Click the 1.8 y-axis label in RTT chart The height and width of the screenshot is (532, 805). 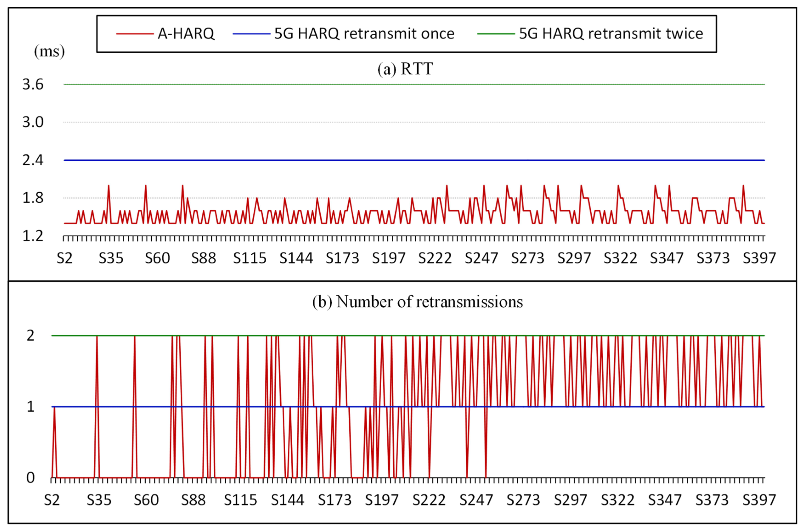pos(33,198)
